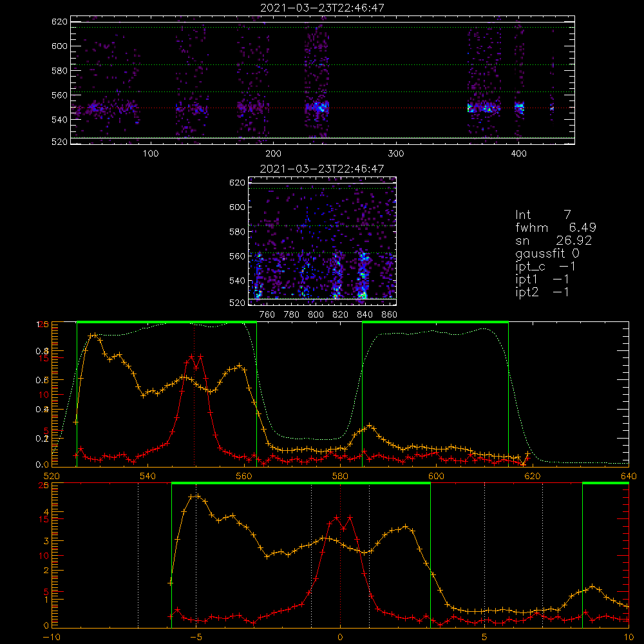Select the 'gaussfit 0' readout line

tap(547, 253)
